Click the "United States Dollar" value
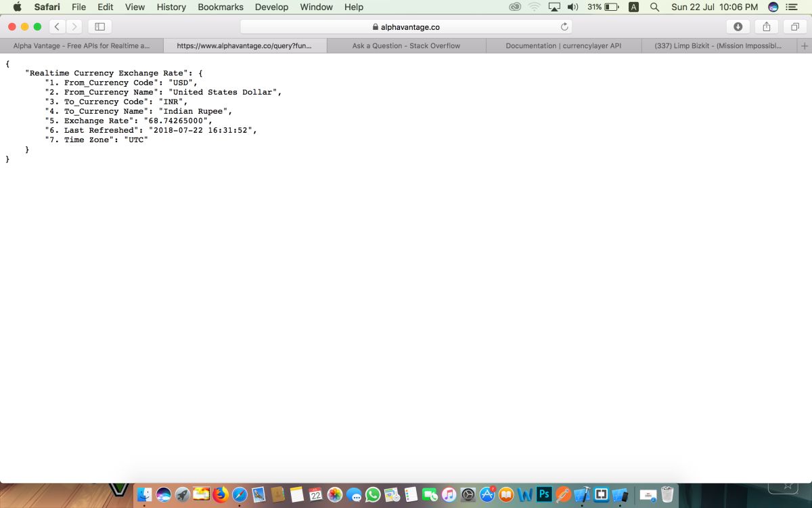Screen dimensions: 812x508 [223, 92]
